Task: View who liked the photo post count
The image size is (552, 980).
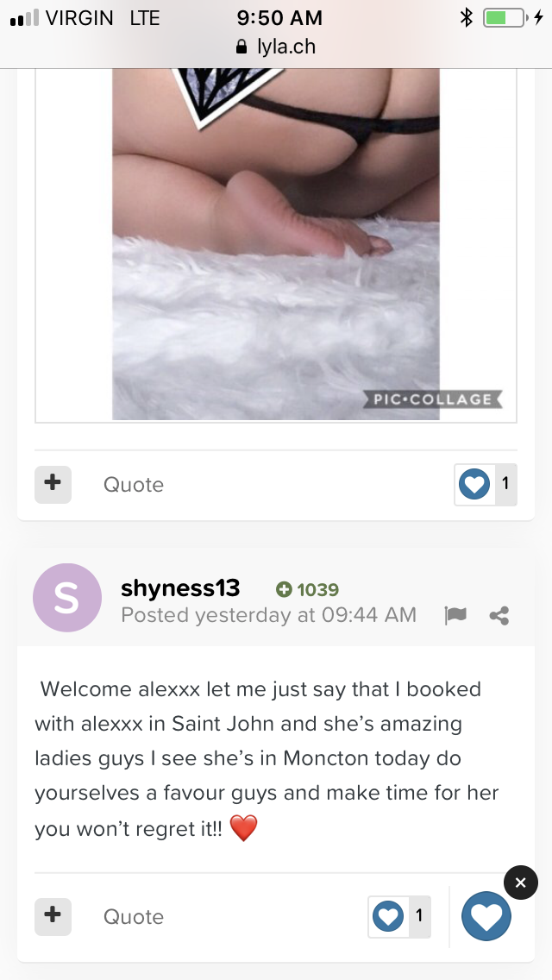Action: 505,484
